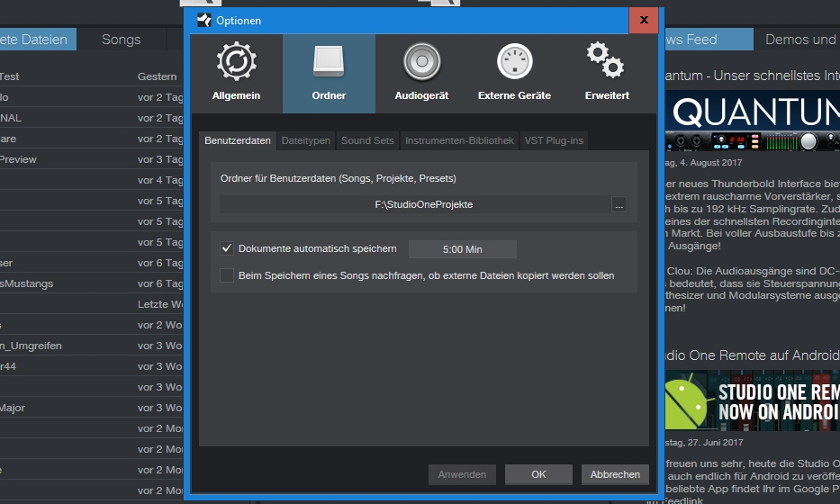The image size is (840, 504).
Task: Click the Studio One logo in the Optionen title bar
Action: (204, 21)
